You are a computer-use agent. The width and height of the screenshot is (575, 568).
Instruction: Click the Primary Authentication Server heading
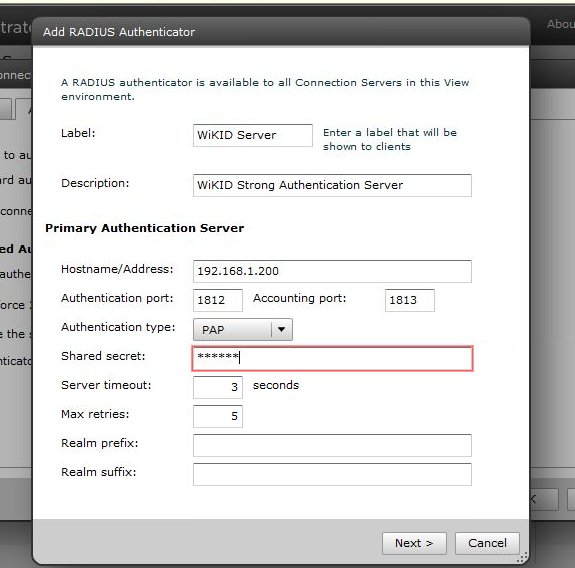pos(144,228)
